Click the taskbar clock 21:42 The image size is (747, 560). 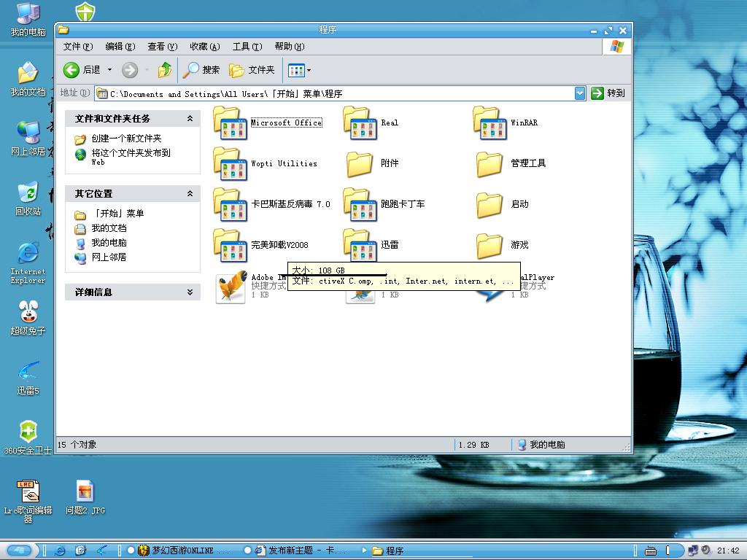tap(728, 551)
